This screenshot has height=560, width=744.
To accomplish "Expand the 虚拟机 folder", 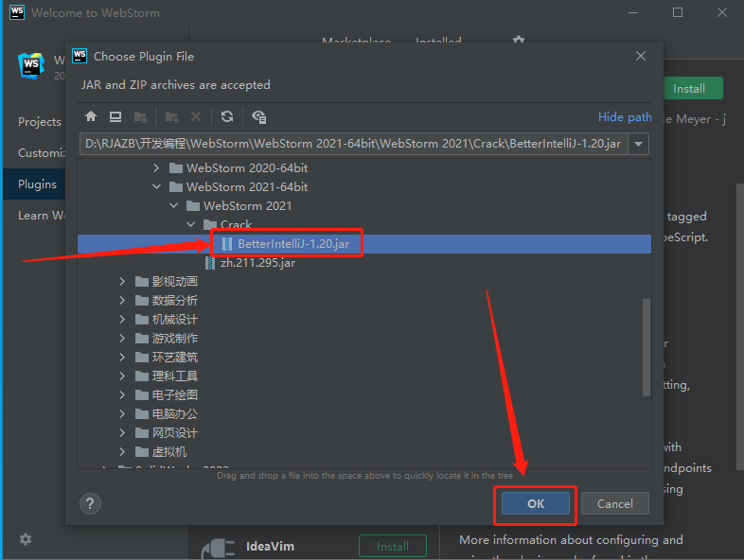I will click(x=122, y=452).
